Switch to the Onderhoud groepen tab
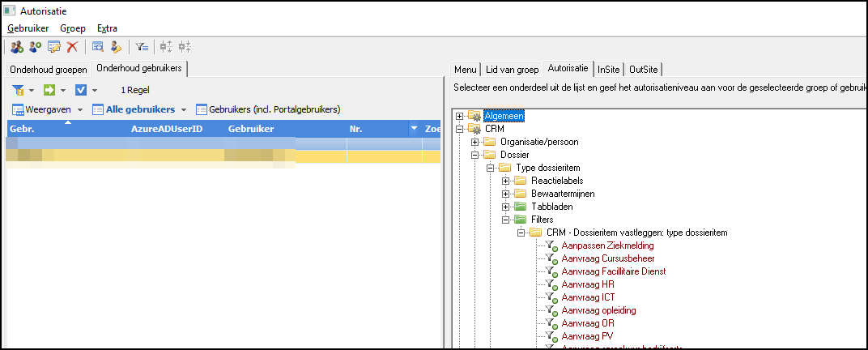Viewport: 868px width, 350px height. (x=48, y=70)
